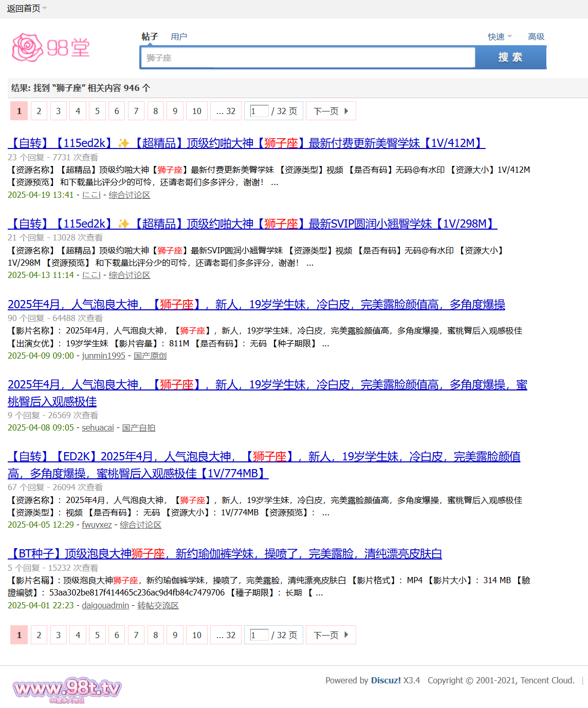
Task: Open the 转帖交流区 forum section link
Action: click(158, 606)
